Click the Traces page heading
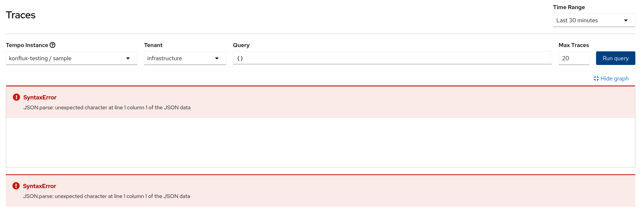This screenshot has height=212, width=644. click(21, 15)
